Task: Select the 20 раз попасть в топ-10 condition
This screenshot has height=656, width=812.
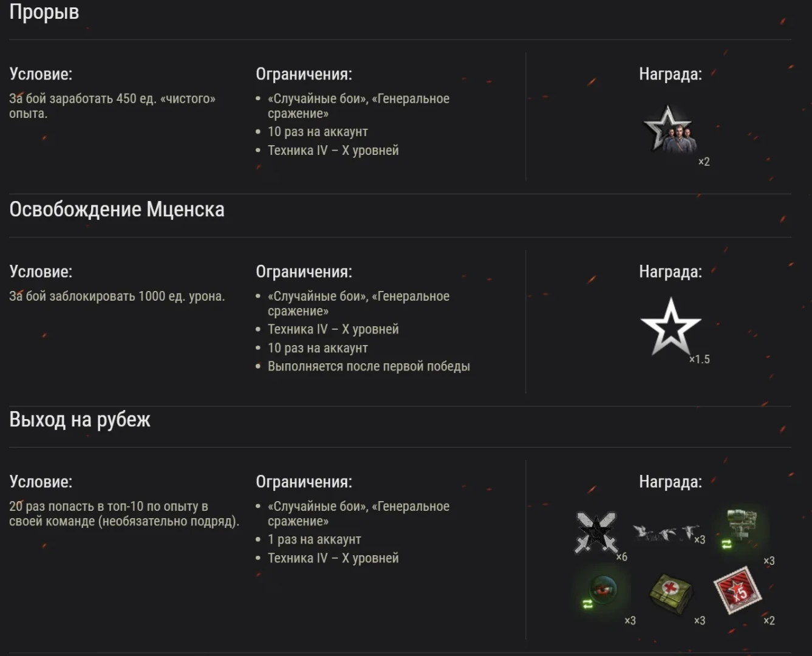Action: coord(124,514)
